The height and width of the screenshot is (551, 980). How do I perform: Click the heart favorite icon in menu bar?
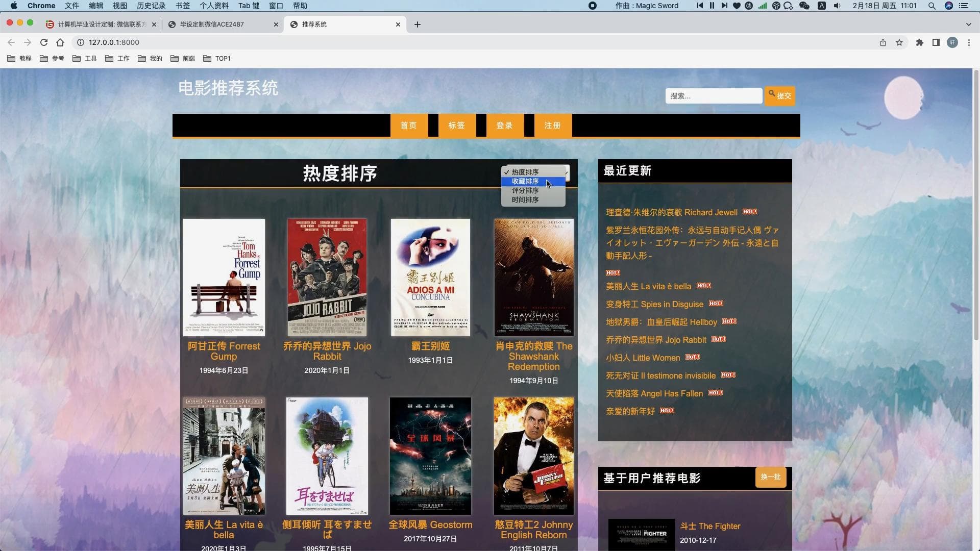[737, 6]
